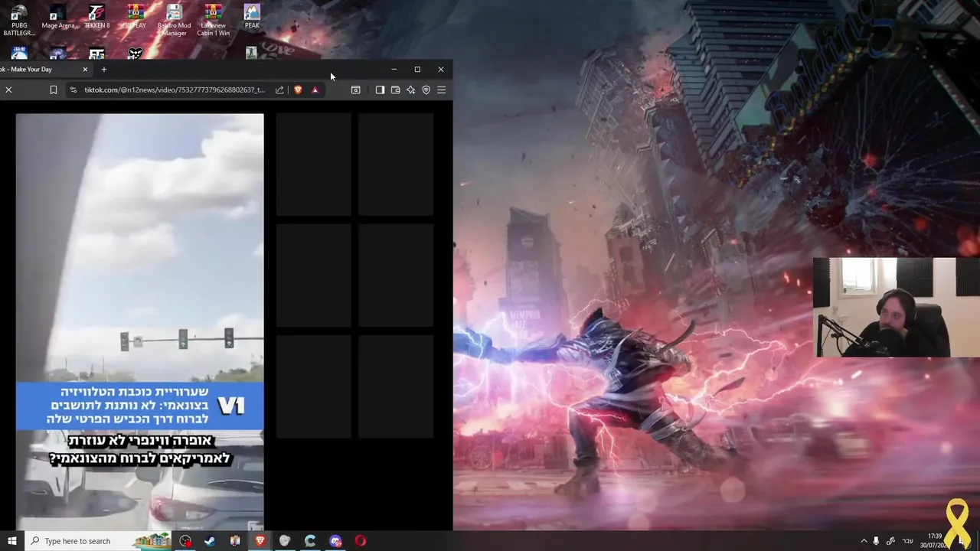Click the microphone tray icon
The width and height of the screenshot is (980, 551).
(876, 541)
